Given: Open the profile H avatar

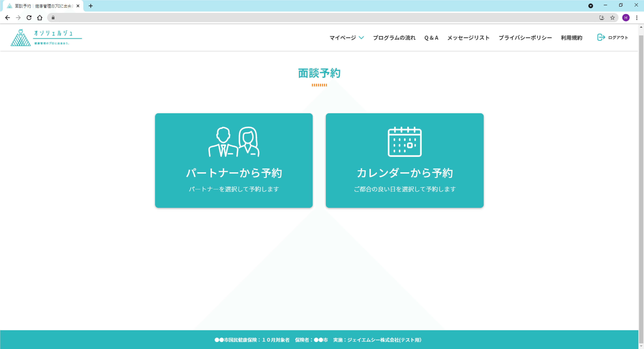Looking at the screenshot, I should tap(626, 17).
